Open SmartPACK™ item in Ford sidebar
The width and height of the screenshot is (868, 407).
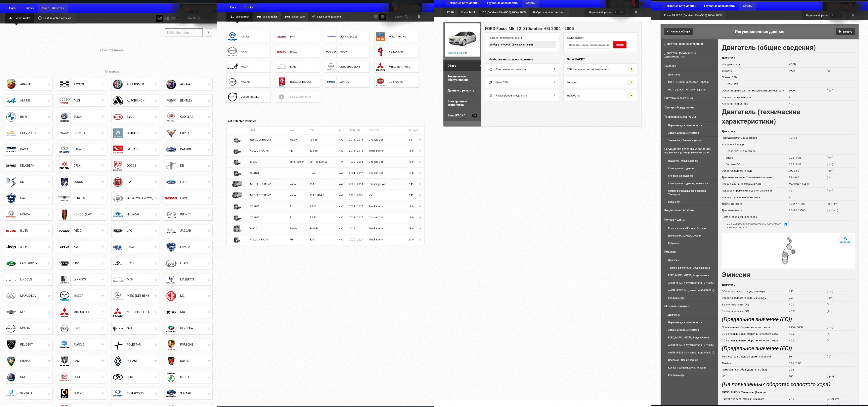click(462, 116)
